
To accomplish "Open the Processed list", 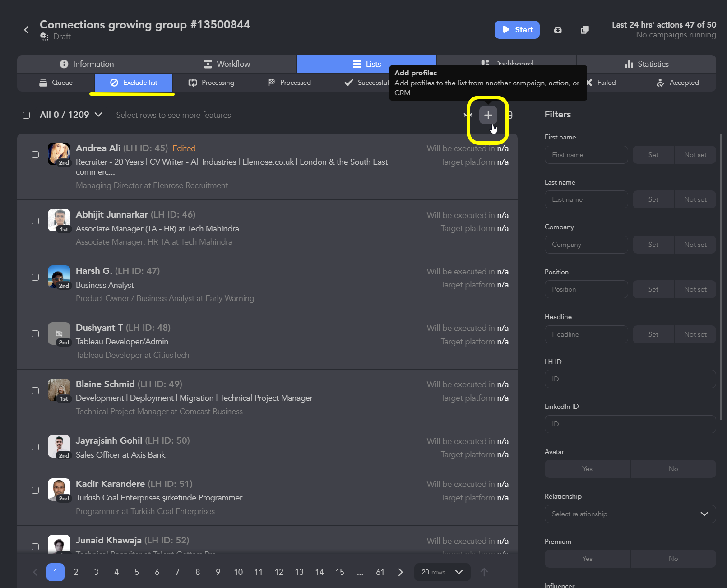I will click(289, 83).
